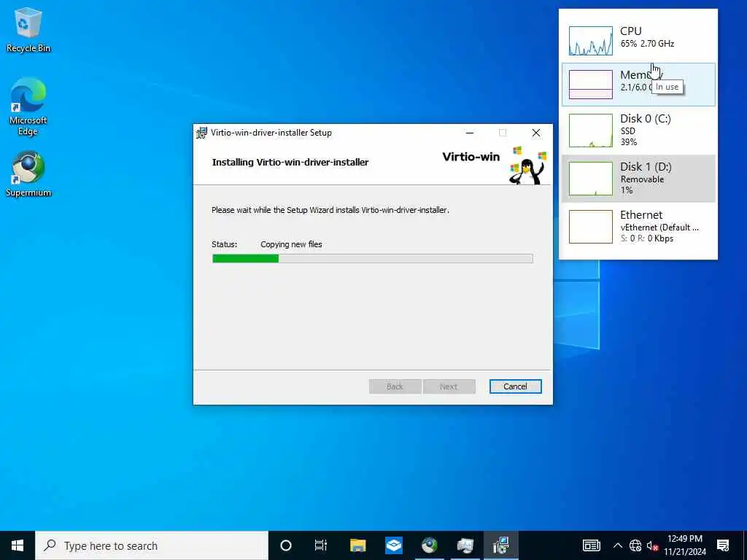
Task: Click the greyed-out Back button
Action: click(395, 386)
